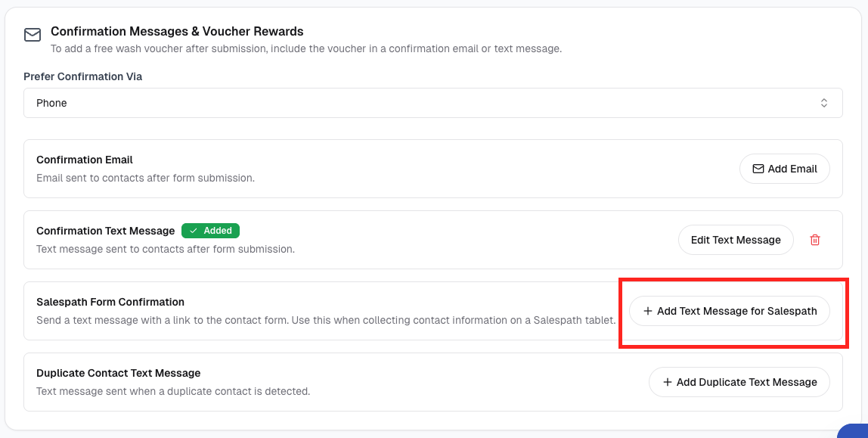Viewport: 868px width, 438px height.
Task: Click the envelope icon beside Confirmation Messages heading
Action: (33, 36)
